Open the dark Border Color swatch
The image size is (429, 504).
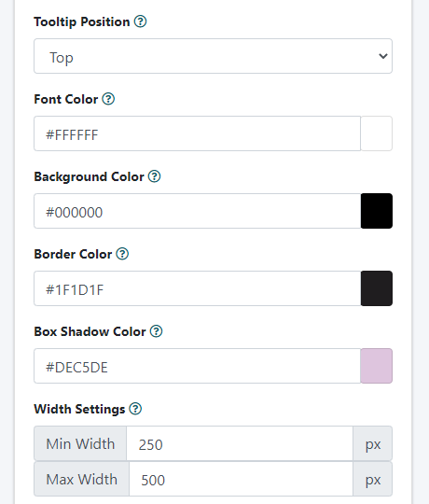(x=377, y=288)
